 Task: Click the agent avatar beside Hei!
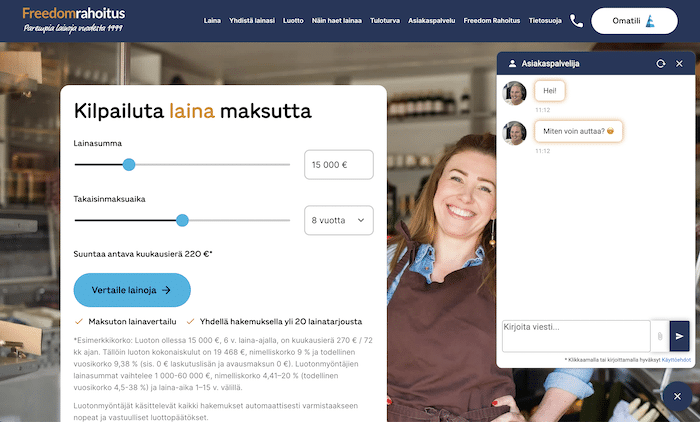coord(514,93)
